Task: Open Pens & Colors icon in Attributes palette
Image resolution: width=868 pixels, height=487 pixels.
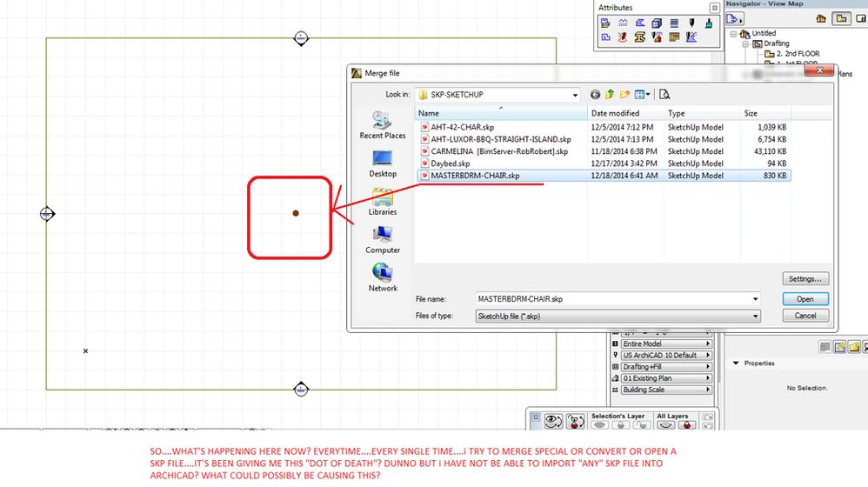Action: 691,23
